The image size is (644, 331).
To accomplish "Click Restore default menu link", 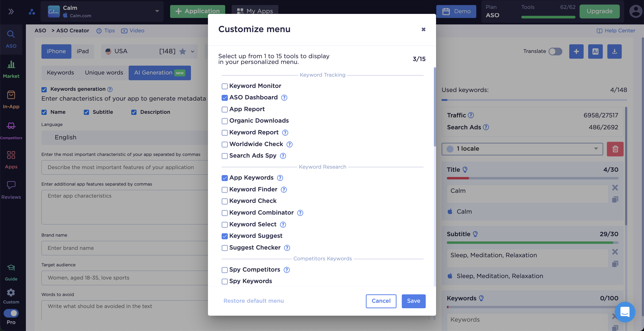I will point(253,301).
